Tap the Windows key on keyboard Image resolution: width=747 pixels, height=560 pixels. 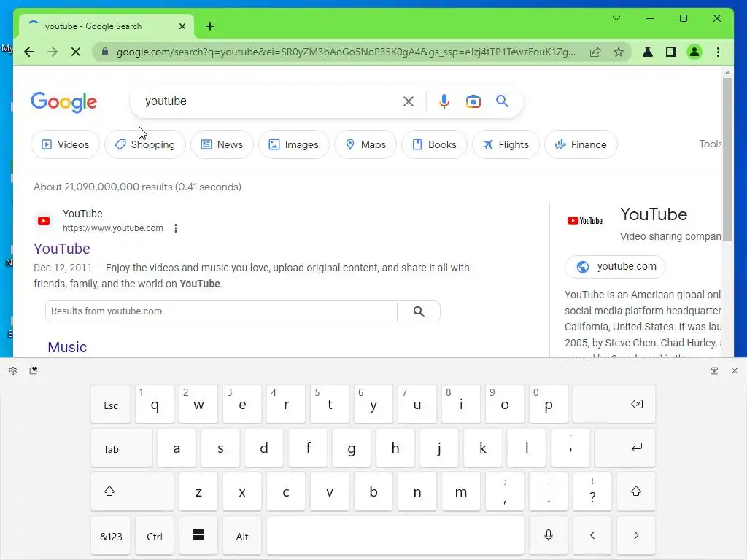tap(198, 536)
